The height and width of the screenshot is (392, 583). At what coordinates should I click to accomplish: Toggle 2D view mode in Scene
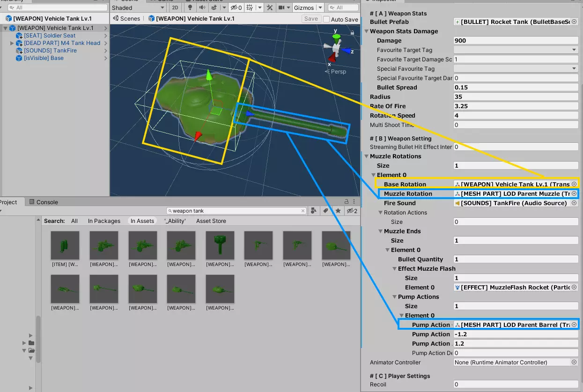pyautogui.click(x=175, y=7)
